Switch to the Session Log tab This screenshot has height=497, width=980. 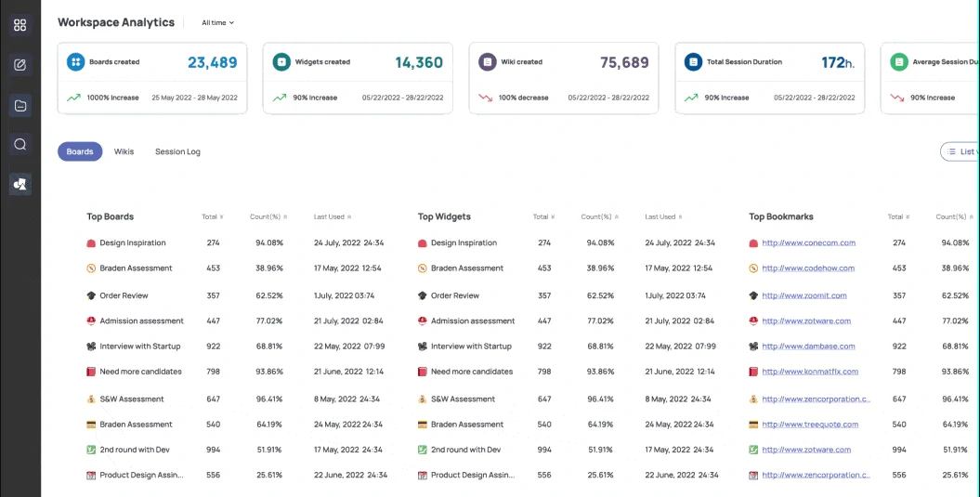click(x=177, y=151)
